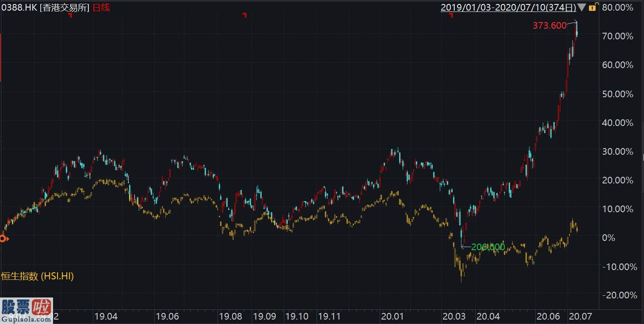The width and height of the screenshot is (644, 324).
Task: Open red event flag for March 2020
Action: (451, 15)
